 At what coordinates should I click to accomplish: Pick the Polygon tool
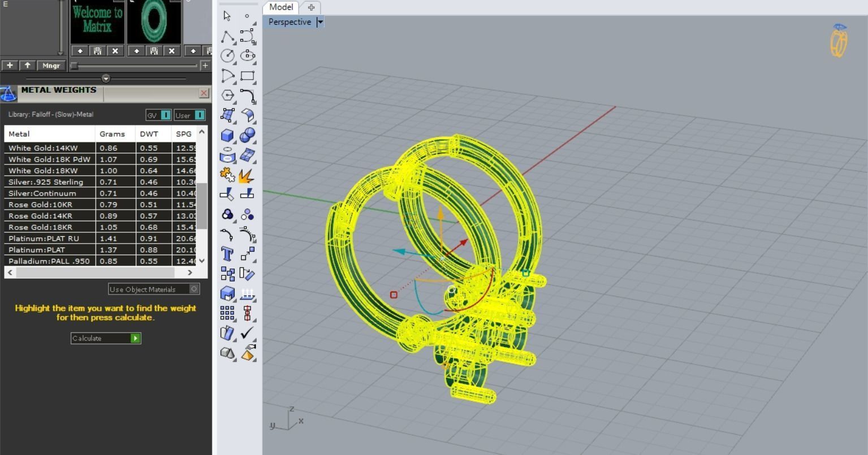coord(227,96)
